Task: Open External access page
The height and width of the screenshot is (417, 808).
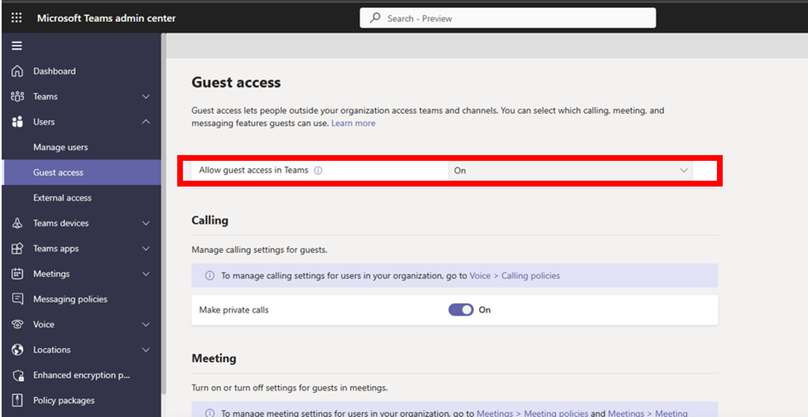Action: pyautogui.click(x=62, y=198)
